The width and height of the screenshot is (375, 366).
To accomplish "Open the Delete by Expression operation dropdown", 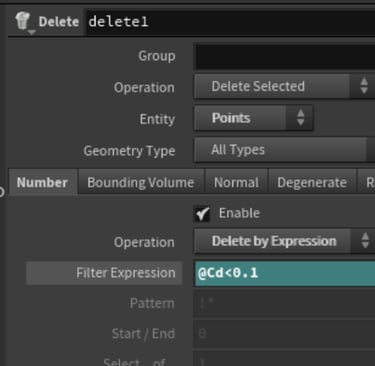I will [x=284, y=241].
